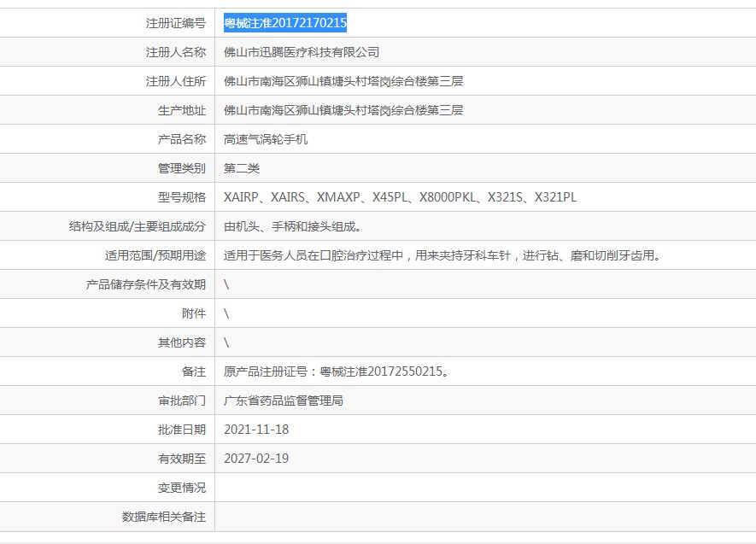Click the label 审批部门
The width and height of the screenshot is (756, 544).
(x=182, y=400)
